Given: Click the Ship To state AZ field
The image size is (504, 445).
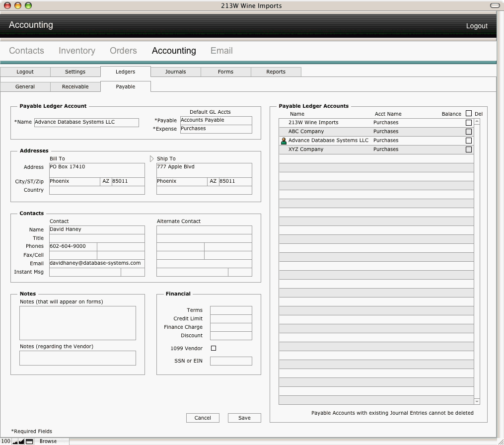Looking at the screenshot, I should pyautogui.click(x=213, y=182).
